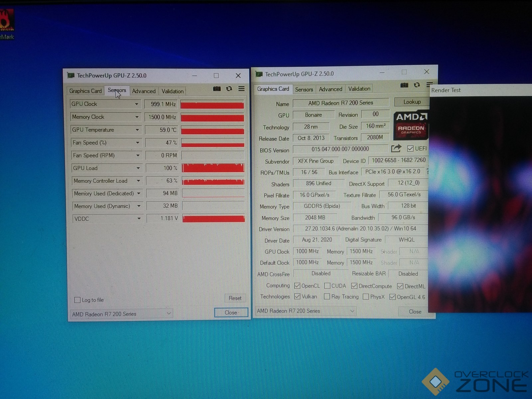Click Close button in Sensors window
Screen dimensions: 532x399
[231, 313]
